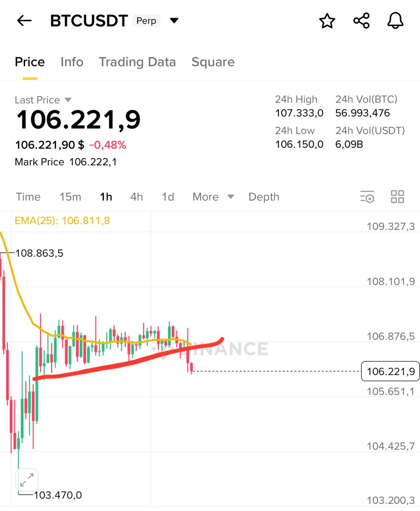Select the 1d timeframe
This screenshot has height=511, width=420.
[x=168, y=197]
